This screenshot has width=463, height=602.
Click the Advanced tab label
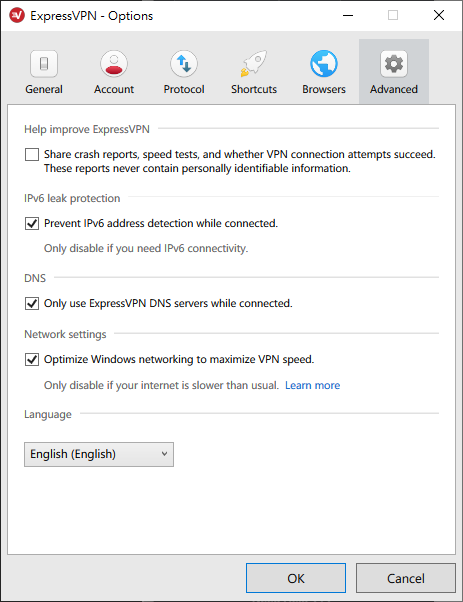(x=394, y=89)
